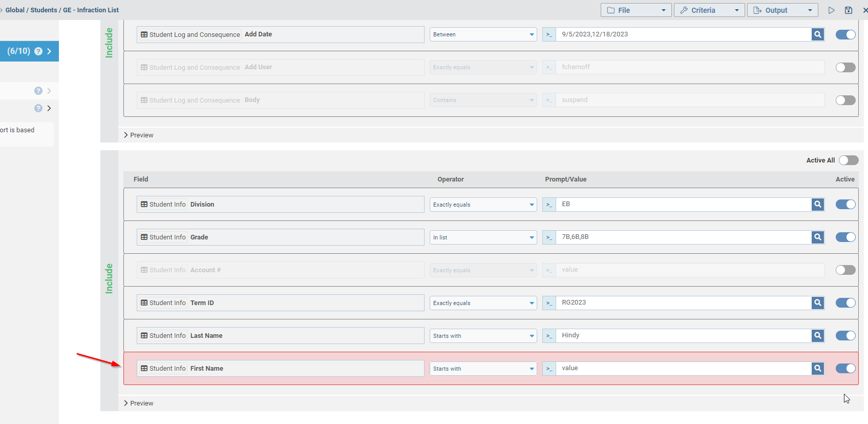
Task: Click the Hindy value field
Action: coord(684,335)
